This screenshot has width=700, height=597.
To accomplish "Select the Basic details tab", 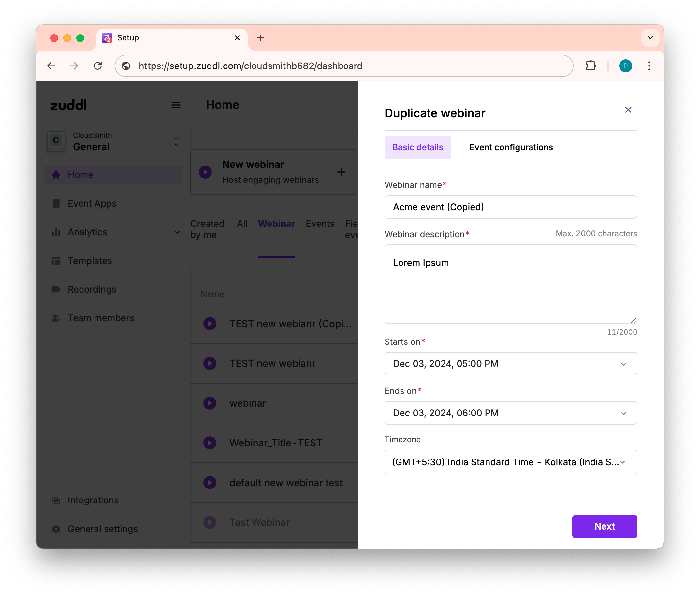I will [x=417, y=148].
